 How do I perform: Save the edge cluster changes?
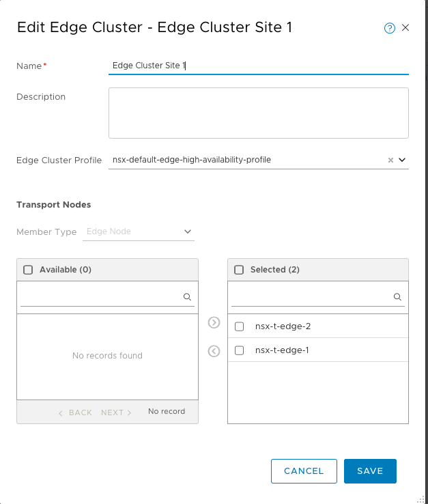[370, 471]
